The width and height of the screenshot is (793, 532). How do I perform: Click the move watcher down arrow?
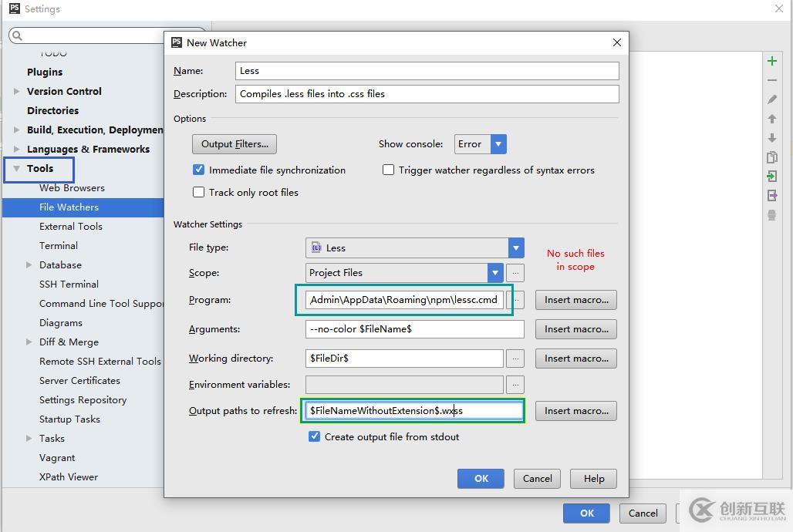click(771, 138)
